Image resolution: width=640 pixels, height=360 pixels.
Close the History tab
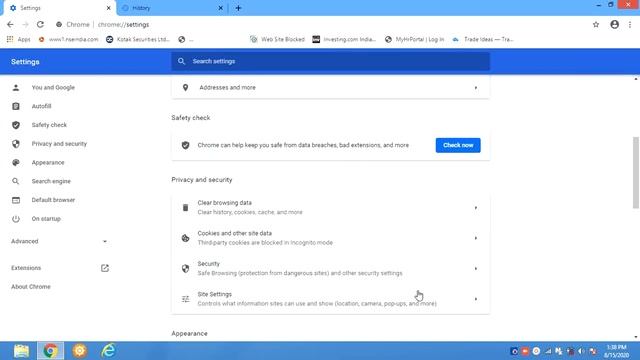(x=220, y=8)
